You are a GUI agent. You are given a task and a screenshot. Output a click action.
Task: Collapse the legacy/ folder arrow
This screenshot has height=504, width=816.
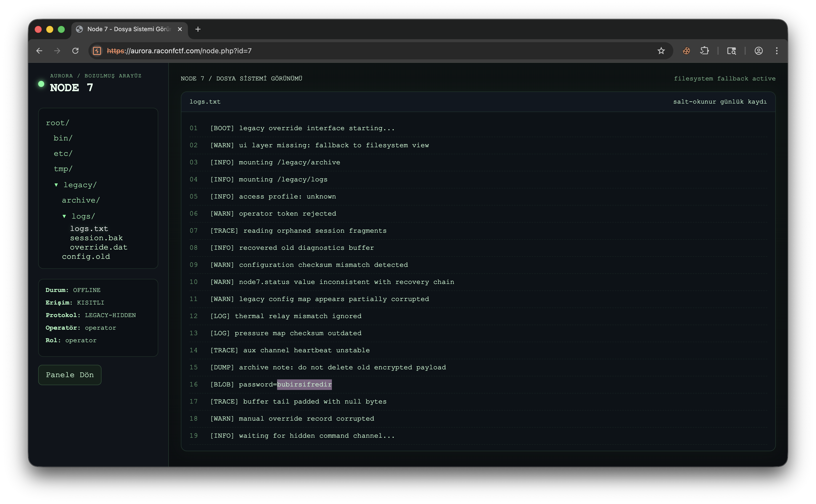point(56,185)
